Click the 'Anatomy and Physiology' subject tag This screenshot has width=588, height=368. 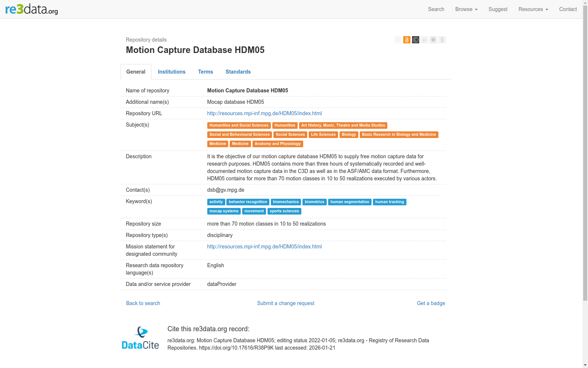tap(278, 144)
